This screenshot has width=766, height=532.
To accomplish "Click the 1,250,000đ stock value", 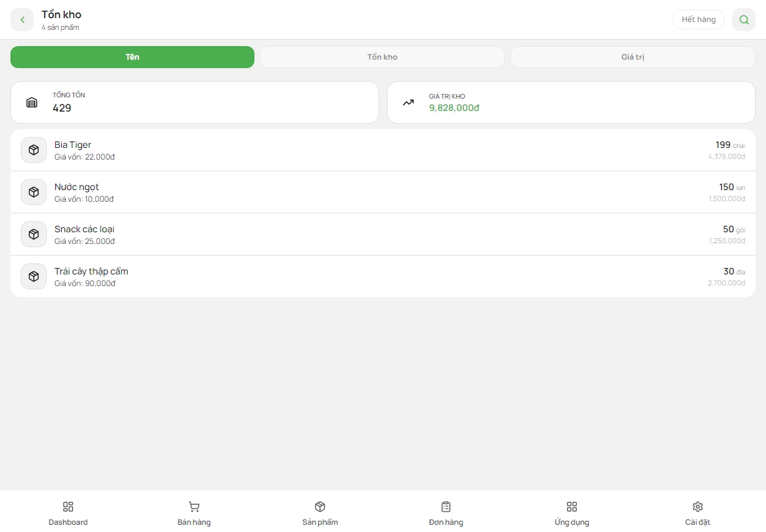I will tap(727, 241).
